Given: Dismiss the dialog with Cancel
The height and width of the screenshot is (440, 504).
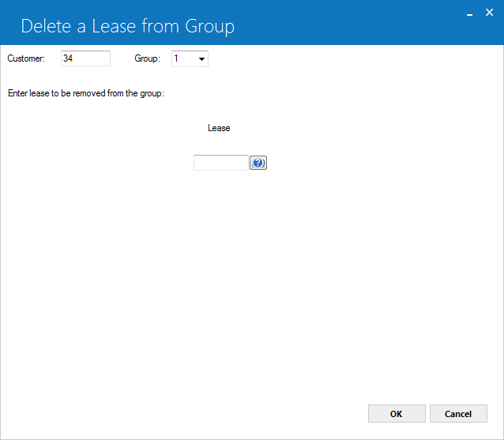Looking at the screenshot, I should coord(458,414).
